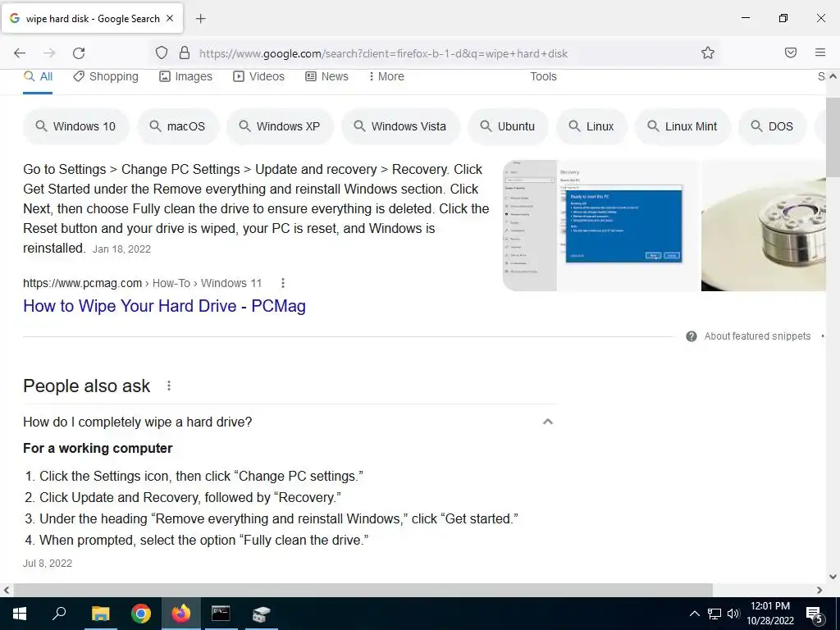The image size is (840, 630).
Task: Reload the page with the refresh icon
Action: click(79, 53)
